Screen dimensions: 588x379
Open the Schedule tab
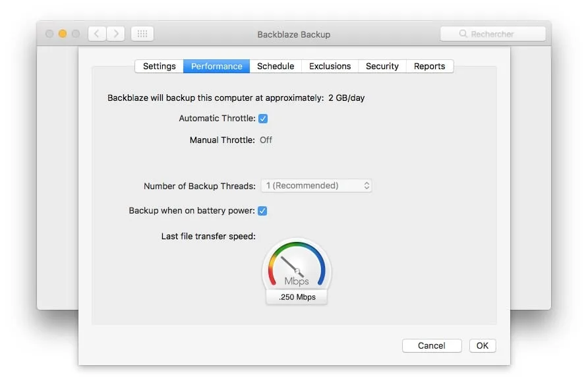pyautogui.click(x=276, y=67)
